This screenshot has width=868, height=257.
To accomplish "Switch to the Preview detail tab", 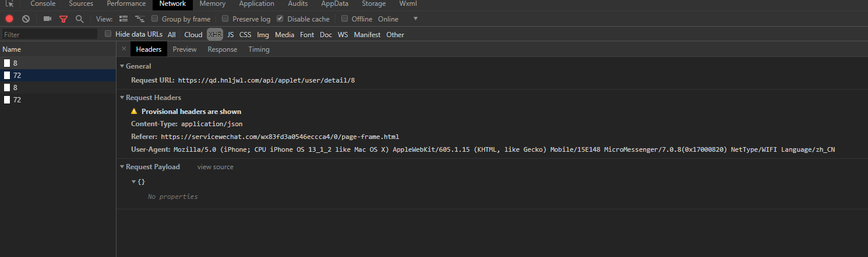I will 185,49.
